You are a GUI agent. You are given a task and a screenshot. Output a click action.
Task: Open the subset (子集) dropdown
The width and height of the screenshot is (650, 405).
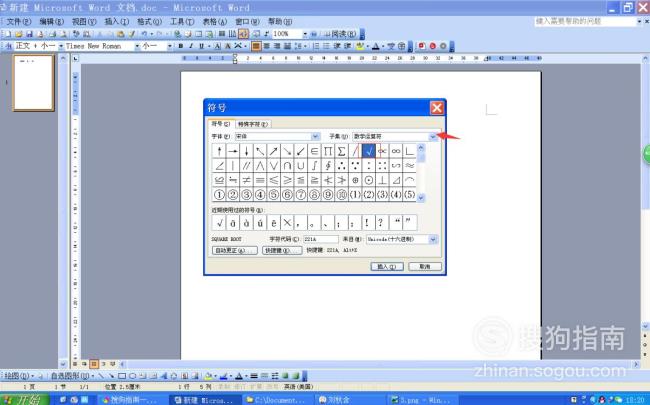click(x=433, y=136)
